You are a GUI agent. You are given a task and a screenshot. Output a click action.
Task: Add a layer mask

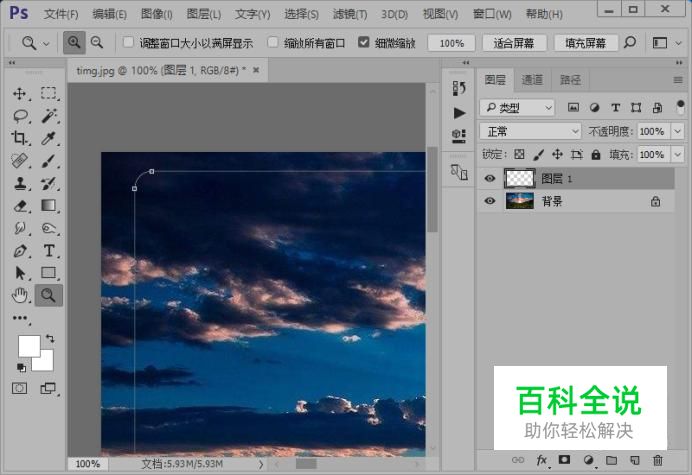tap(564, 460)
